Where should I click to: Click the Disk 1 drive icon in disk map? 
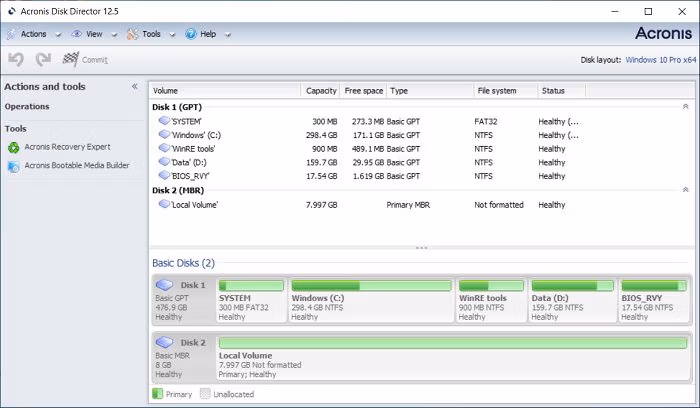164,284
